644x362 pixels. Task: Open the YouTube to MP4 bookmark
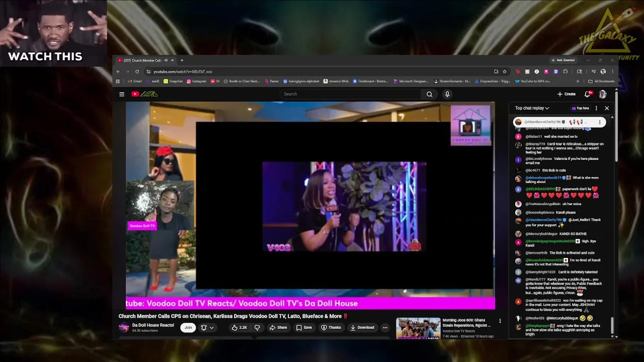[x=533, y=81]
